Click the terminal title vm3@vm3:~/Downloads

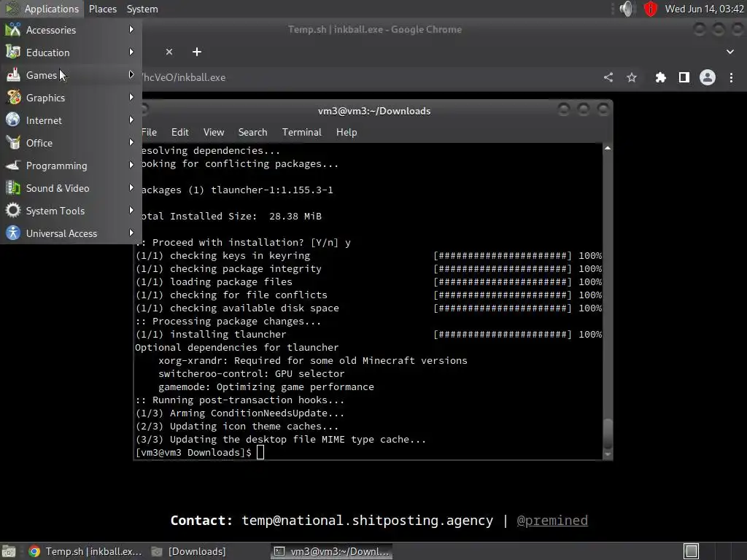pos(374,111)
